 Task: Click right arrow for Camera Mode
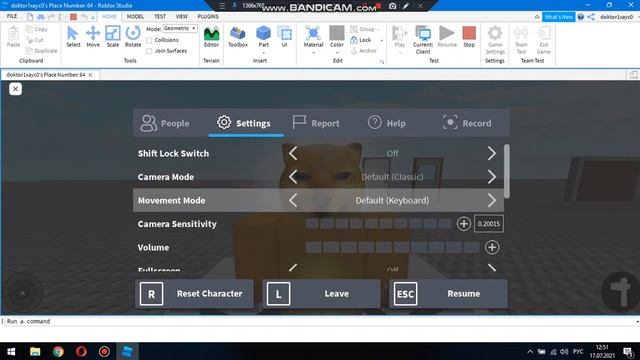[491, 177]
